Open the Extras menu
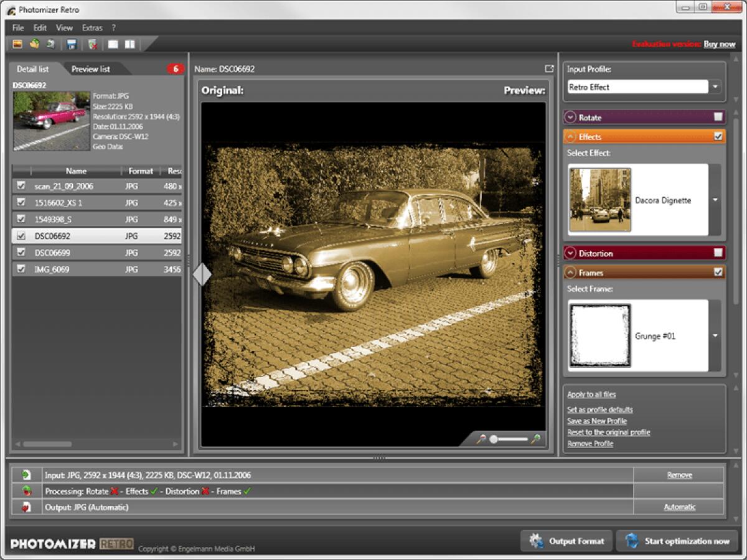The width and height of the screenshot is (747, 560). point(92,27)
